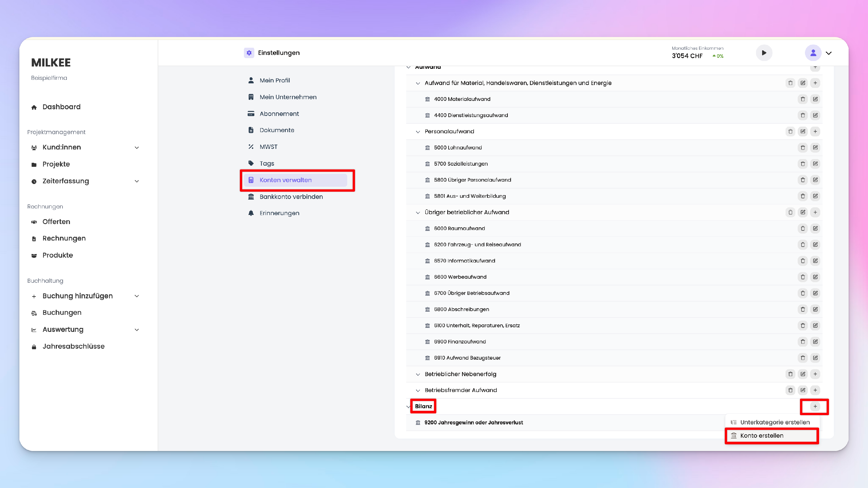Open the MWST settings page
Screen dimensions: 868x488
point(268,147)
